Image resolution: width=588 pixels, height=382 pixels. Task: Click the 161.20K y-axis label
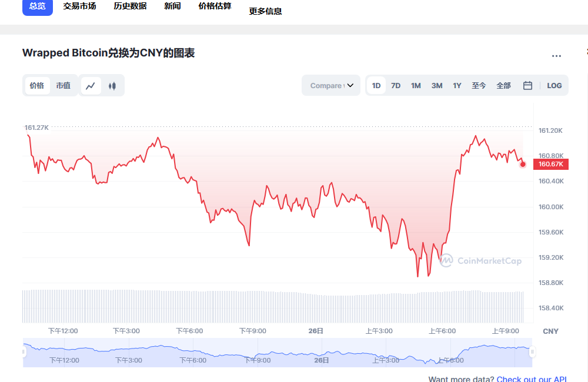click(550, 130)
